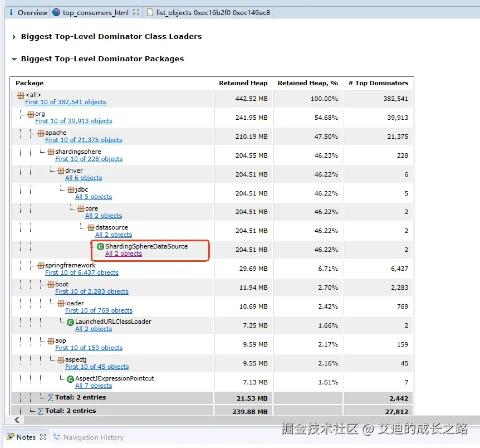
Task: Open 'First 10 of 159 objects' link
Action: point(89,348)
